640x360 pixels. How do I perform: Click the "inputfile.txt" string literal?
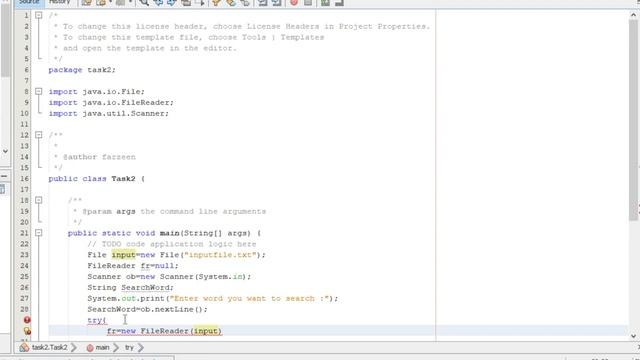point(220,255)
